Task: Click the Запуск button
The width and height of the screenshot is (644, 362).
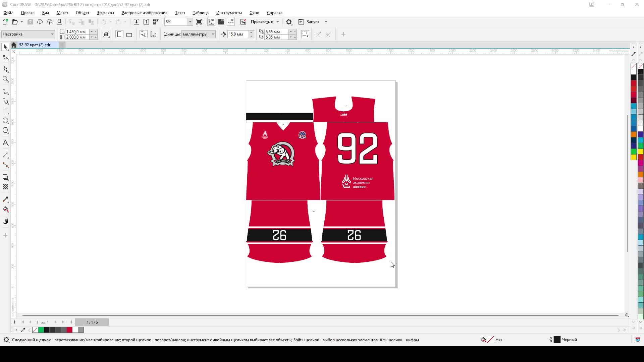Action: (x=313, y=22)
